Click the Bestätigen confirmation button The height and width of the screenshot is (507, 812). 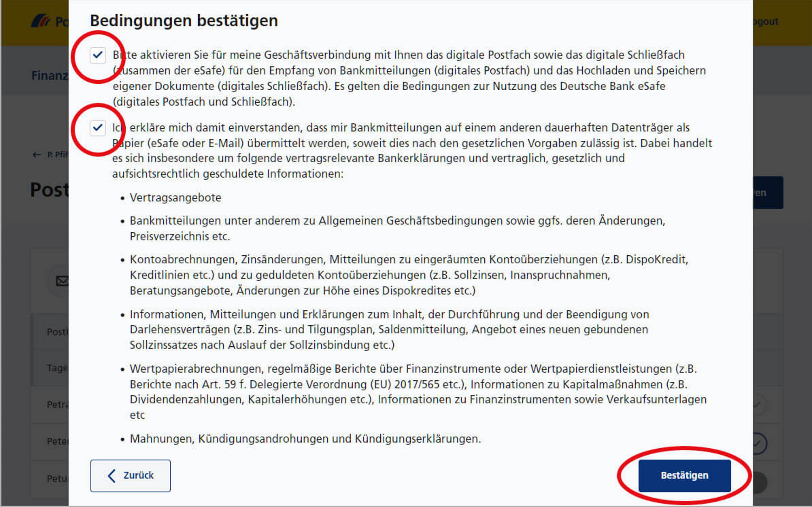(684, 475)
